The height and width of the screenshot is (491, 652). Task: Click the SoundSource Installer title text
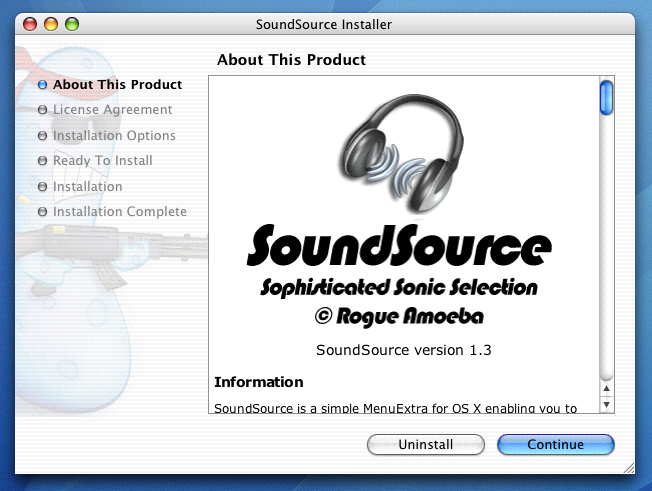[x=324, y=25]
